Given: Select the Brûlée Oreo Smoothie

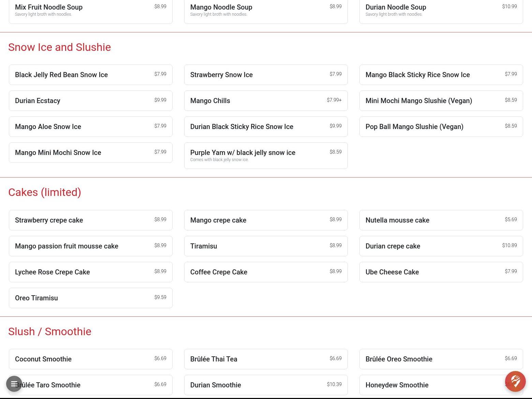Looking at the screenshot, I should click(441, 359).
